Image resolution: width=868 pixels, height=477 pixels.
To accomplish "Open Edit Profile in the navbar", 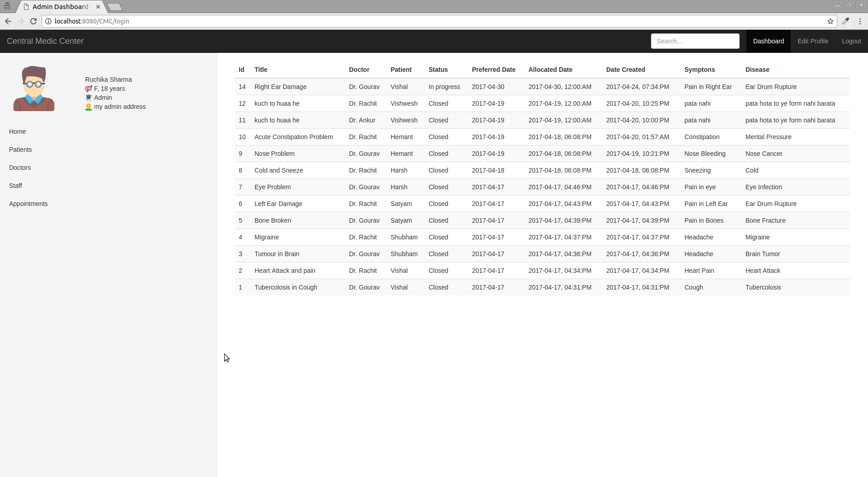I will [812, 41].
